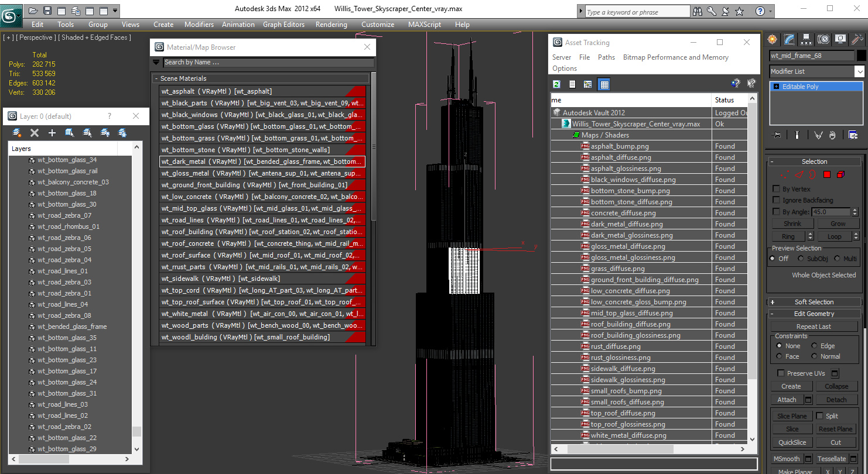This screenshot has height=474, width=868.
Task: Click the Save File icon in quick access toolbar
Action: pos(47,11)
